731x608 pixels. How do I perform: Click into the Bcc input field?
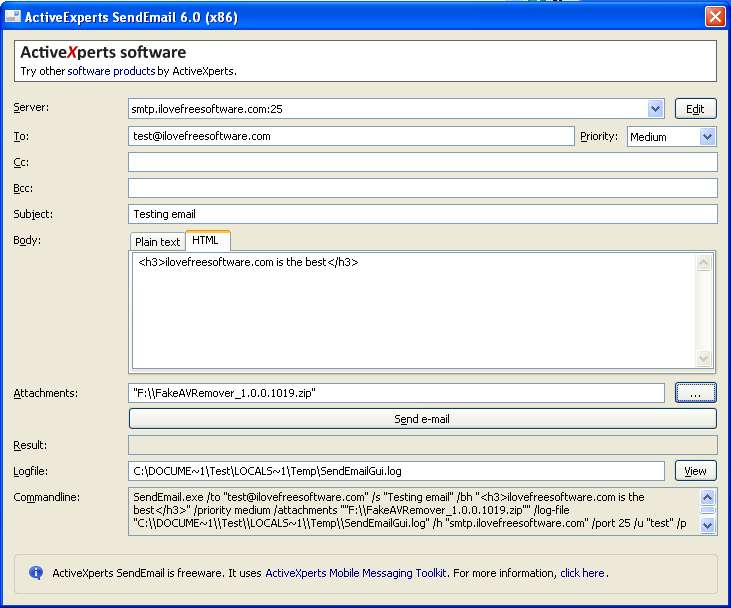(x=422, y=188)
